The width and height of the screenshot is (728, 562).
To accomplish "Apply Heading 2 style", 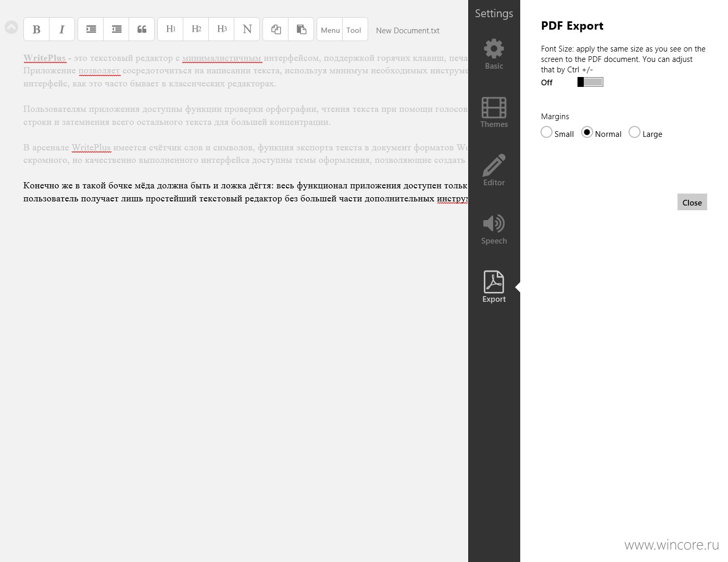I will 196,29.
